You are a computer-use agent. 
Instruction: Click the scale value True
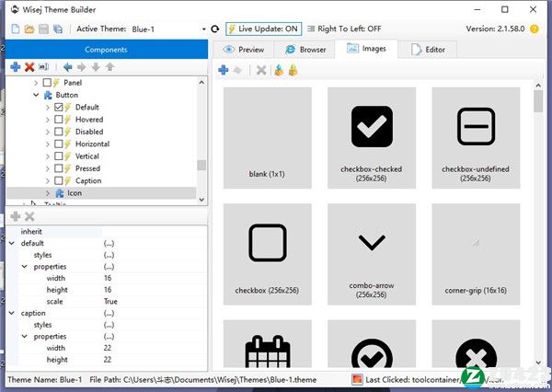coord(110,301)
